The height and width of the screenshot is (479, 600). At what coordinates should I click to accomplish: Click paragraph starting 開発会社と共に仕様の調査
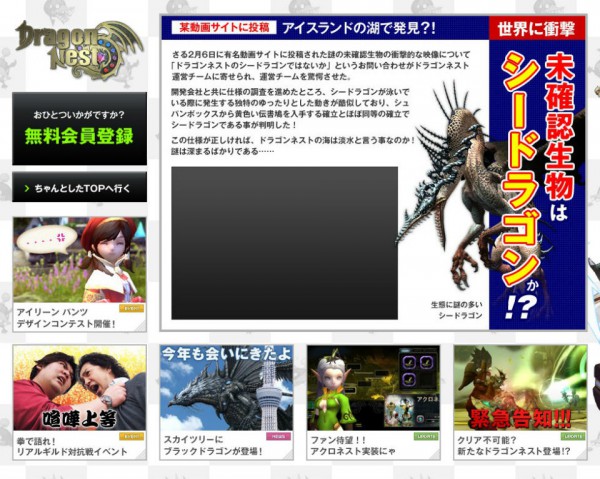tap(291, 109)
